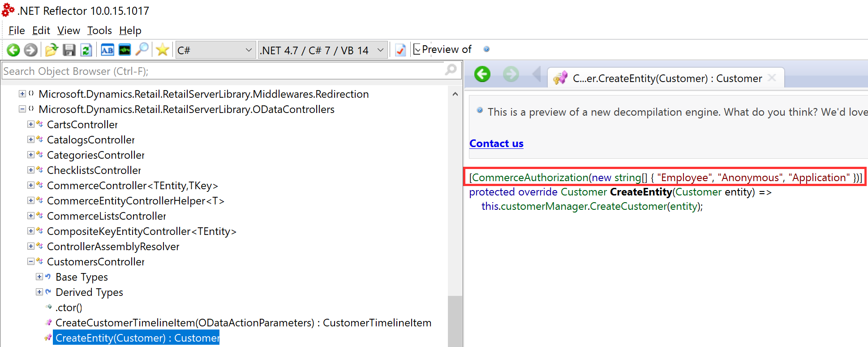Collapse the CustomersController node
868x347 pixels.
(x=30, y=261)
